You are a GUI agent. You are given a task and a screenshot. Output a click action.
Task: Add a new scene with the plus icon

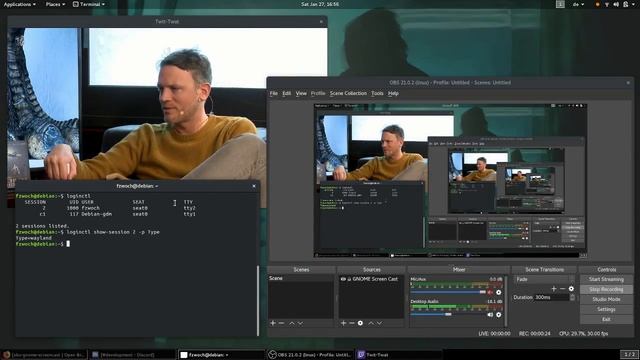[x=273, y=323]
